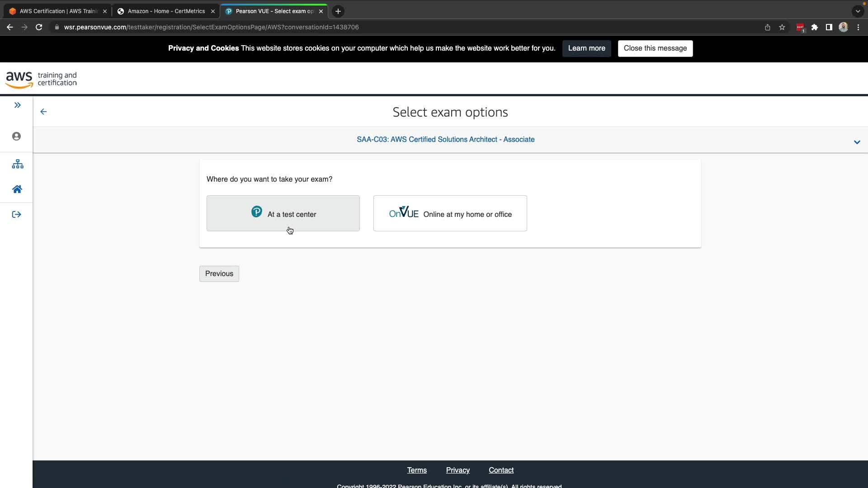Click the profile account icon in sidebar
The height and width of the screenshot is (488, 868).
point(17,136)
